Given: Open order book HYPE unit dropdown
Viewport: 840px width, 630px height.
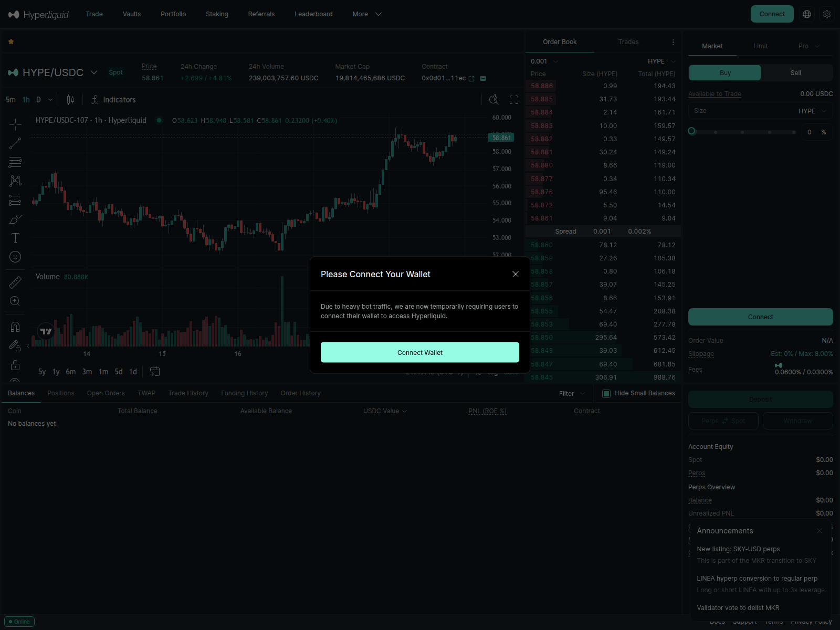Looking at the screenshot, I should click(661, 61).
